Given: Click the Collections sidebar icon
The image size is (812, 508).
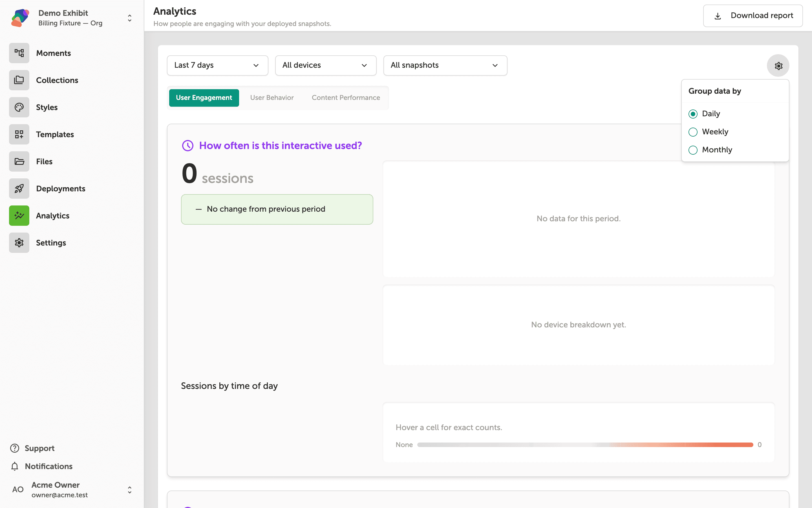Looking at the screenshot, I should click(19, 80).
